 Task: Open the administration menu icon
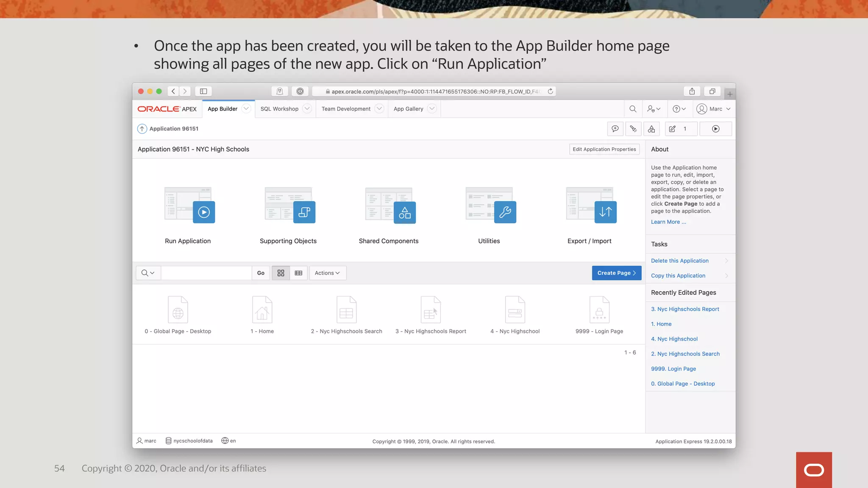point(654,109)
